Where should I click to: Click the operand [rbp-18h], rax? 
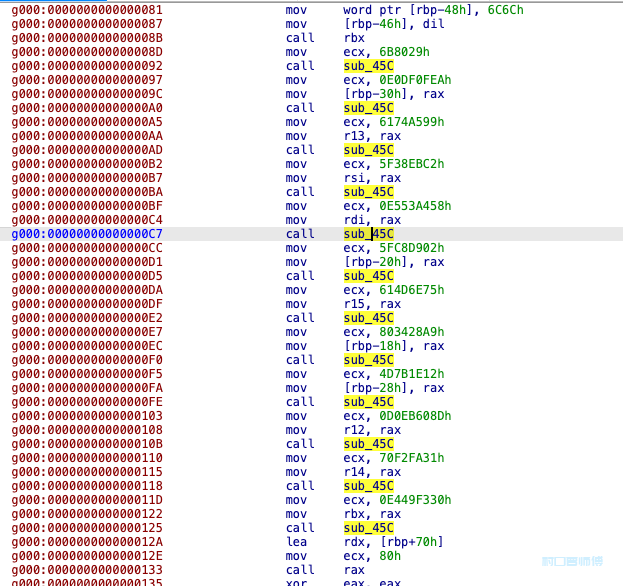[x=394, y=346]
